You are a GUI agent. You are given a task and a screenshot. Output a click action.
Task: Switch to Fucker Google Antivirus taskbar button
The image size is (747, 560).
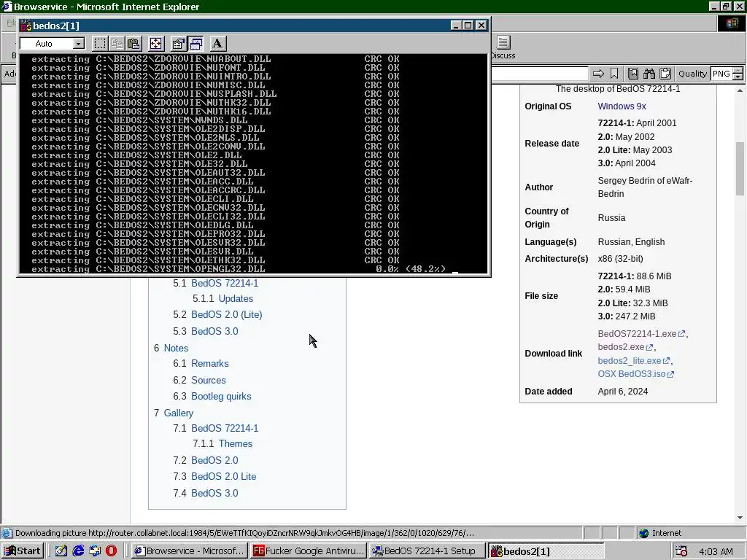pos(309,551)
